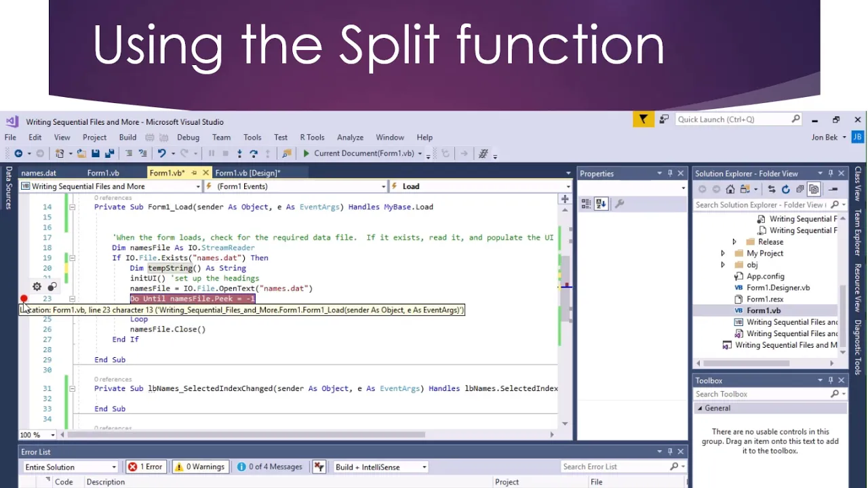Click the Open File toolbar icon
The width and height of the screenshot is (868, 488).
pos(81,154)
